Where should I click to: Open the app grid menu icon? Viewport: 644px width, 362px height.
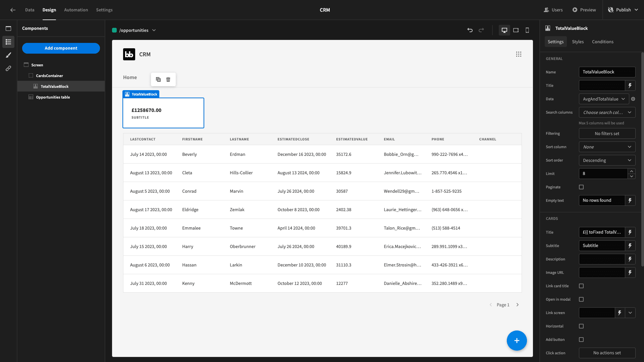click(x=519, y=54)
